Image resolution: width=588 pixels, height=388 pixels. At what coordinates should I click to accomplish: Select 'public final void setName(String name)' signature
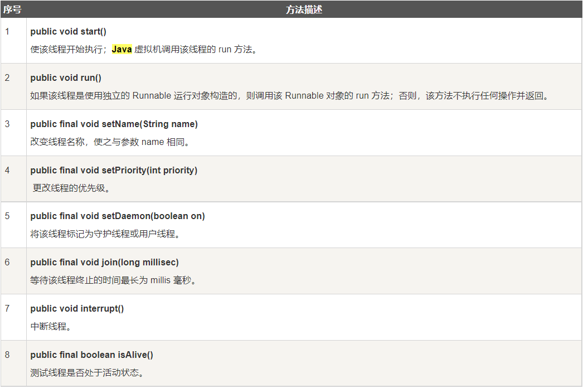coord(114,124)
